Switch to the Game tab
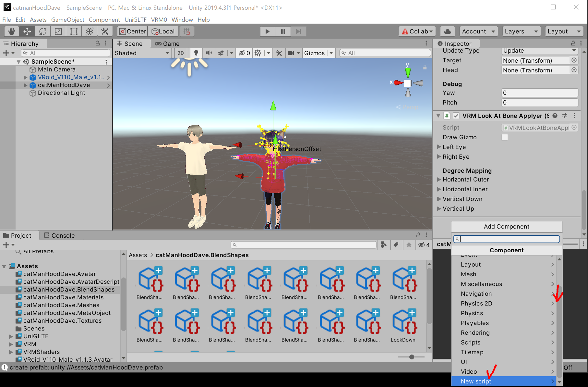The width and height of the screenshot is (588, 387). coord(167,44)
